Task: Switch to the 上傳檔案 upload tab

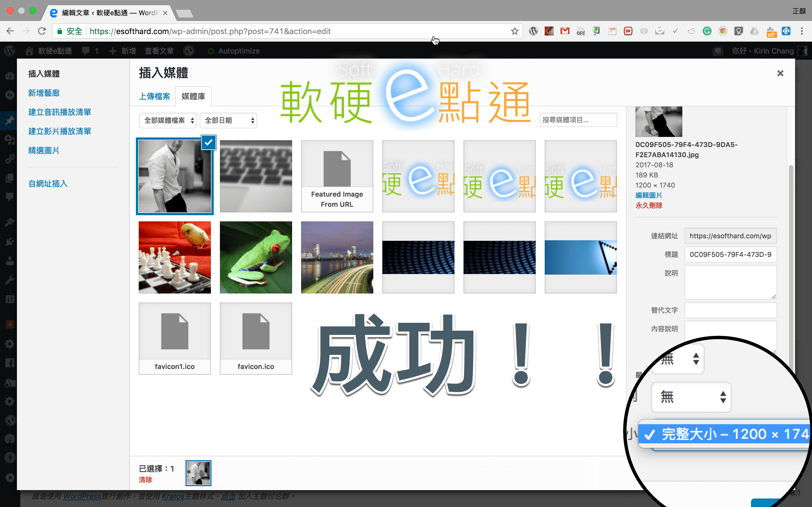Action: coord(154,97)
